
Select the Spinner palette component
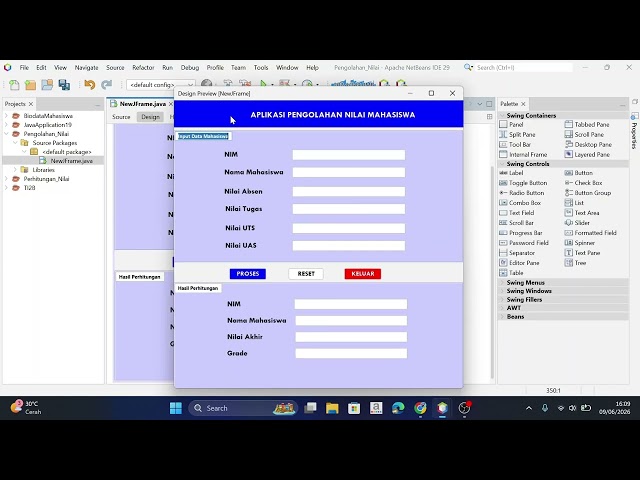(580, 243)
